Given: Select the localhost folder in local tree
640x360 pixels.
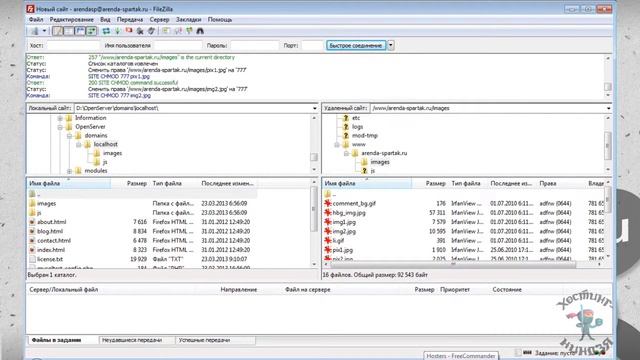Looking at the screenshot, I should coord(105,144).
